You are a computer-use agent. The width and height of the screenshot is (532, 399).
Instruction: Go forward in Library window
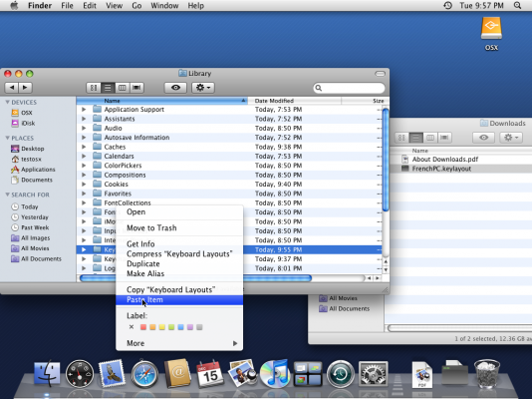click(25, 88)
